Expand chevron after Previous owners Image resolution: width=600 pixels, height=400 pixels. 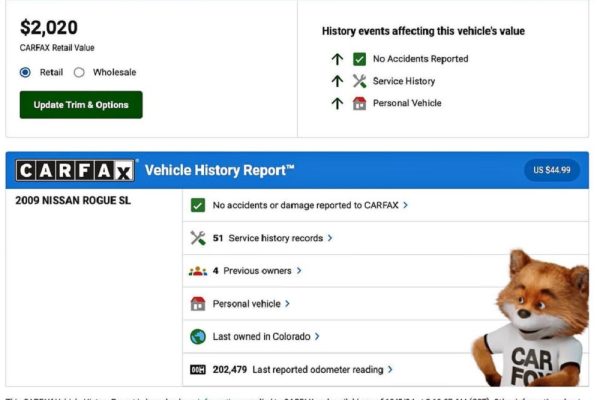(299, 271)
